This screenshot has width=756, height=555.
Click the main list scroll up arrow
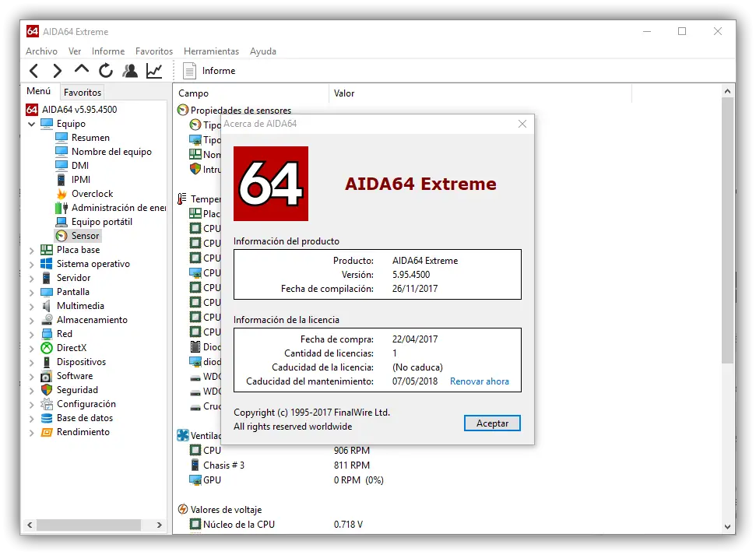pyautogui.click(x=727, y=91)
